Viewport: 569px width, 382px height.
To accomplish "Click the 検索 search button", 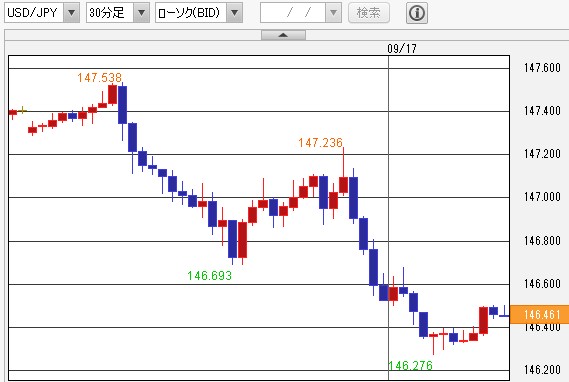I will [x=369, y=13].
